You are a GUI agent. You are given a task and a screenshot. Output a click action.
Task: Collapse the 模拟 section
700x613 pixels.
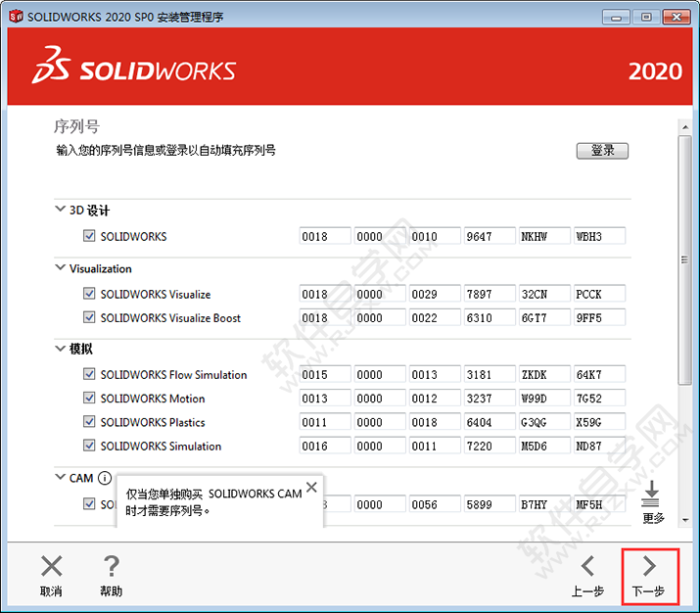pyautogui.click(x=60, y=349)
